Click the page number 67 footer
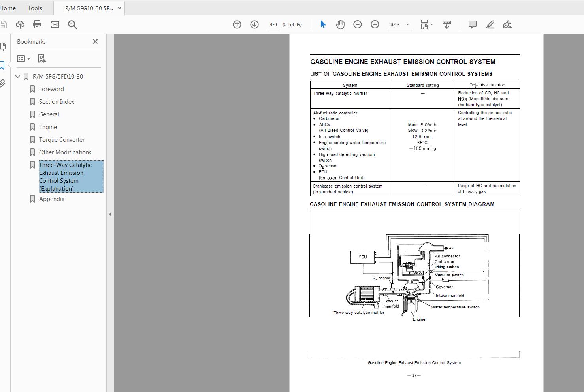The image size is (584, 392). point(414,376)
